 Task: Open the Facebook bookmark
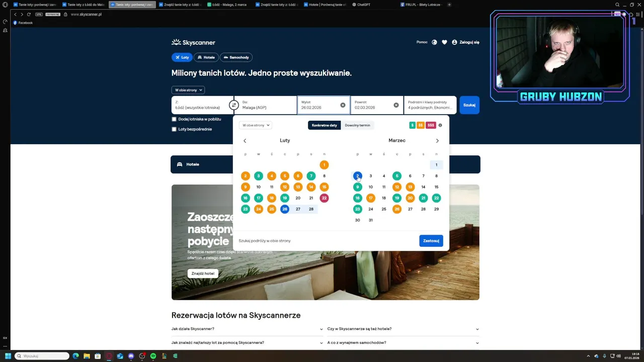(x=23, y=23)
